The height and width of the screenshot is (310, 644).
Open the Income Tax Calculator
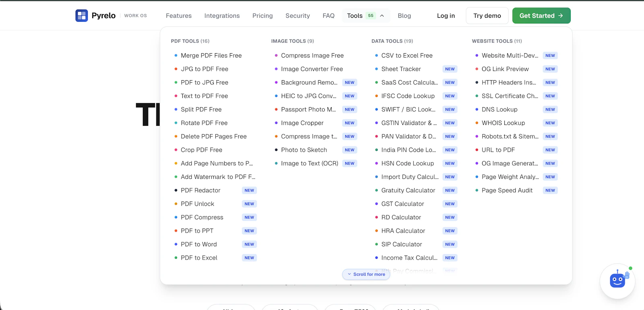click(409, 258)
